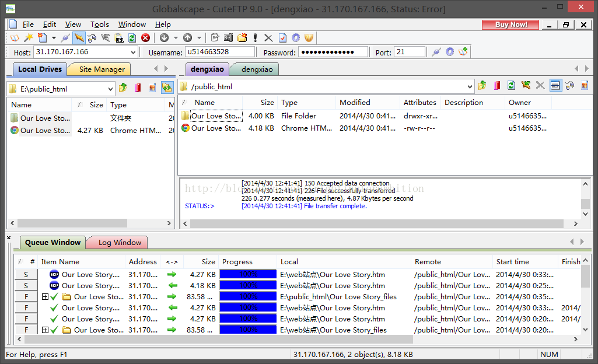Viewport: 598px width, 364px height.
Task: Click the exclamation mark Execute icon
Action: [255, 38]
